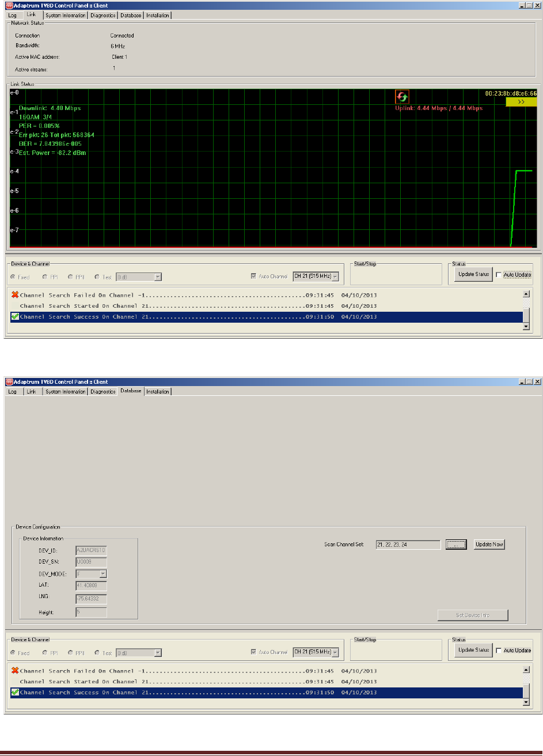Open the 0 dB test dropdown in lower window
Screen dimensions: 543x756
tap(139, 653)
